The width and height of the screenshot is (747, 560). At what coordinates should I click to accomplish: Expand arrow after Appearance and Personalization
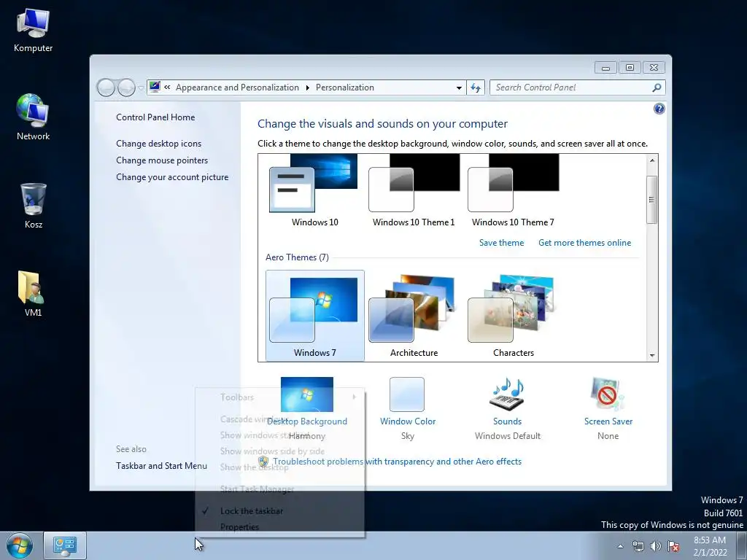click(307, 87)
